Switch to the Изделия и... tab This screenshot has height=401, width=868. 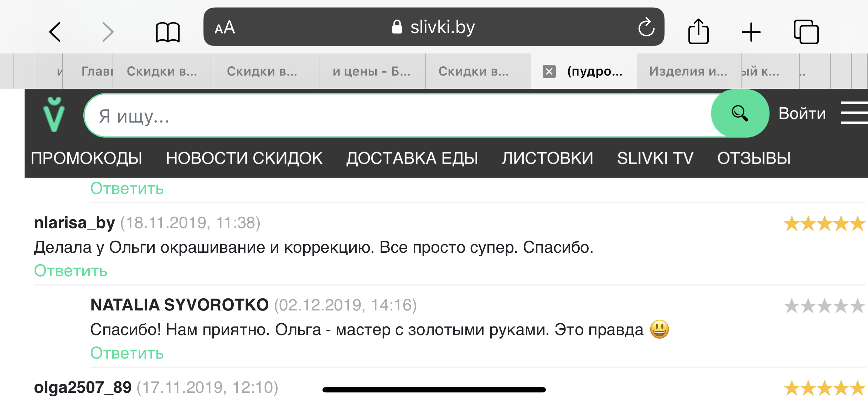point(688,71)
